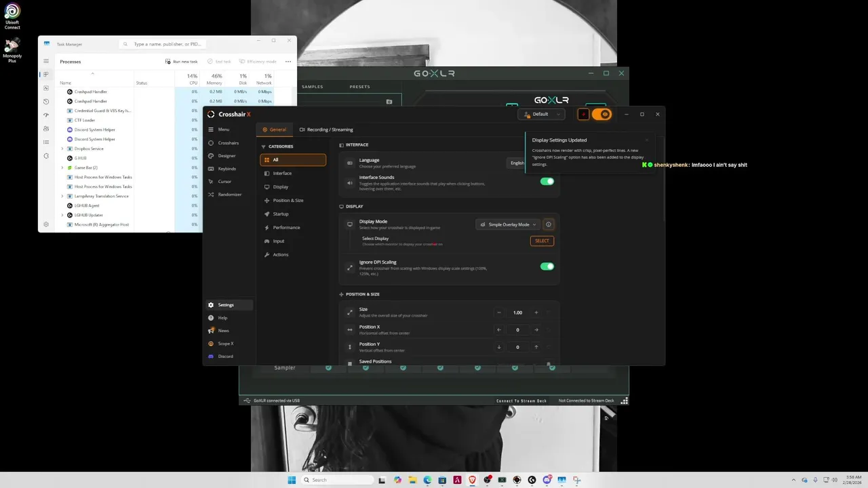868x488 pixels.
Task: Click the SELECT display button
Action: (x=542, y=241)
